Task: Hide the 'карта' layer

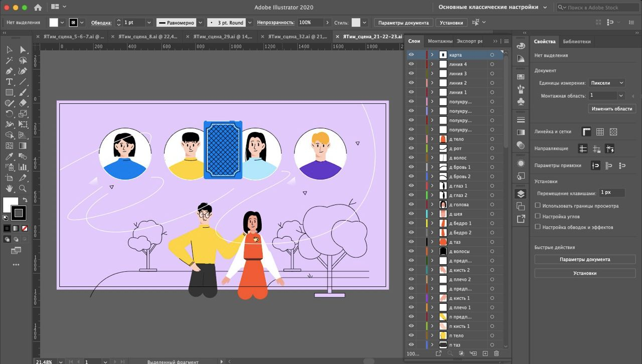Action: tap(411, 55)
